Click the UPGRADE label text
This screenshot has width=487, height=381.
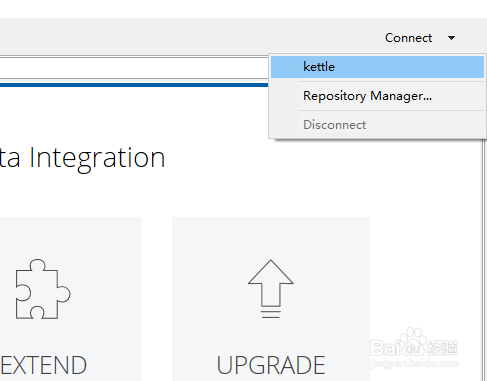click(x=271, y=365)
